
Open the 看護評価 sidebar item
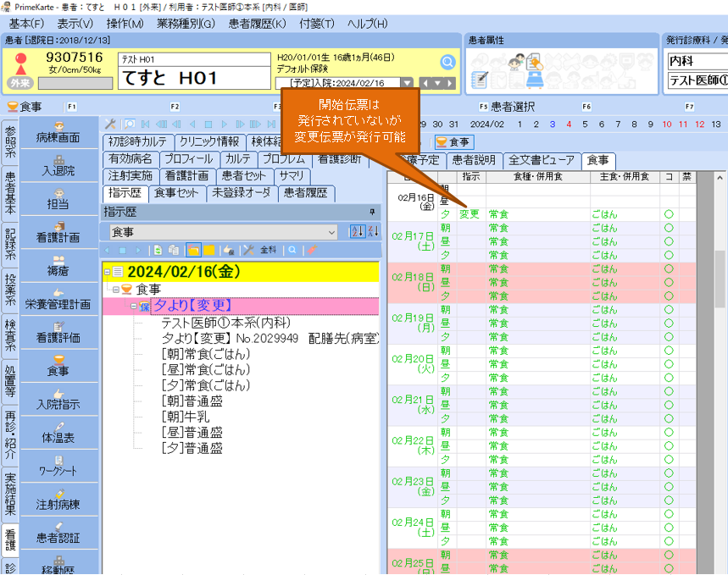tap(58, 333)
